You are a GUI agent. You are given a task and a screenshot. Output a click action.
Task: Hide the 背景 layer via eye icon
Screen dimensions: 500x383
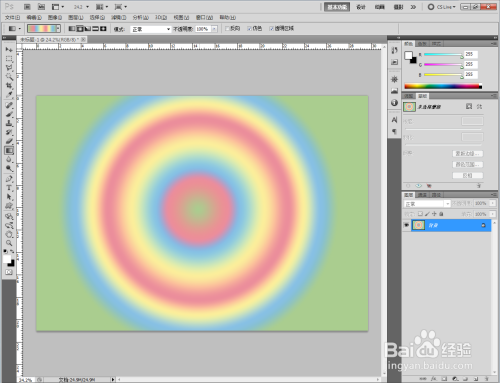(406, 225)
